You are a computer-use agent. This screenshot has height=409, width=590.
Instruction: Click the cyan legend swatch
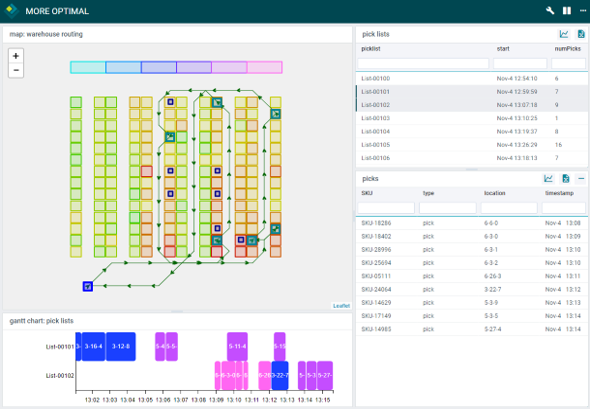pos(88,67)
